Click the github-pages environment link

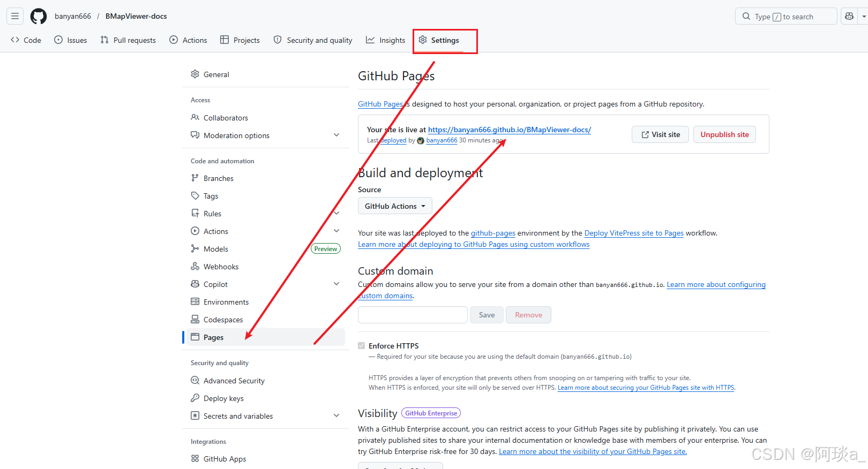pos(493,233)
